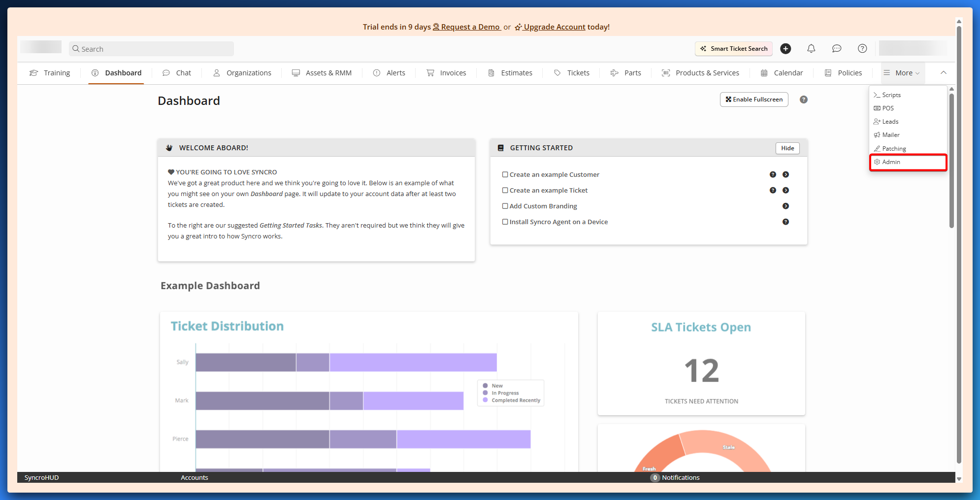Check Add Custom Branding checkbox

click(505, 206)
